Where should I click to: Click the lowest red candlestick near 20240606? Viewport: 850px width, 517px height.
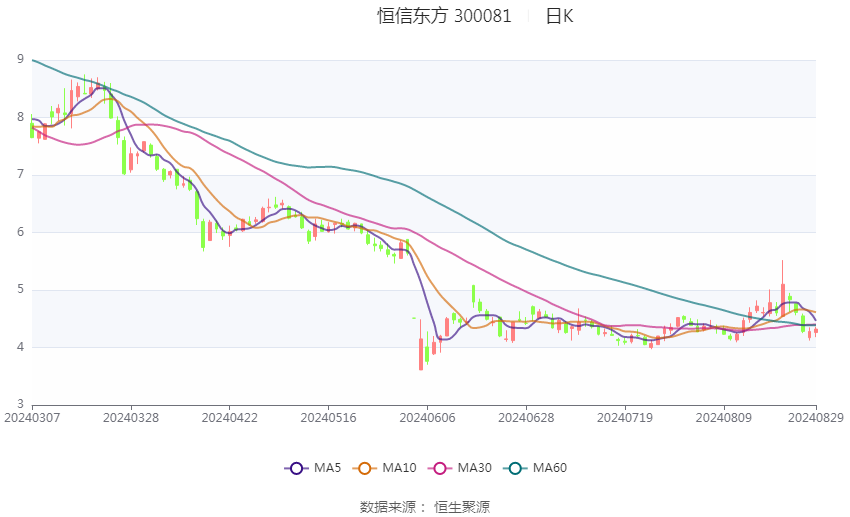pos(421,354)
